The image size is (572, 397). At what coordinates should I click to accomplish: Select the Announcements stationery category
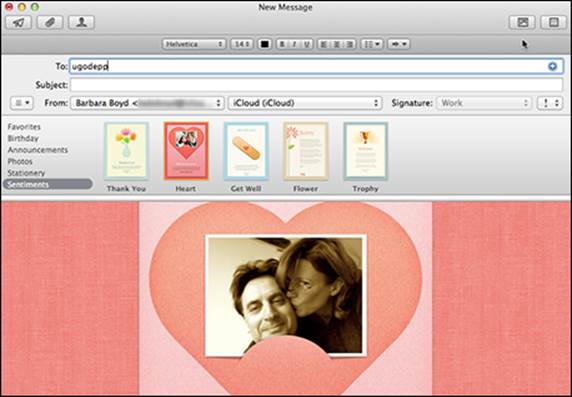(x=38, y=150)
